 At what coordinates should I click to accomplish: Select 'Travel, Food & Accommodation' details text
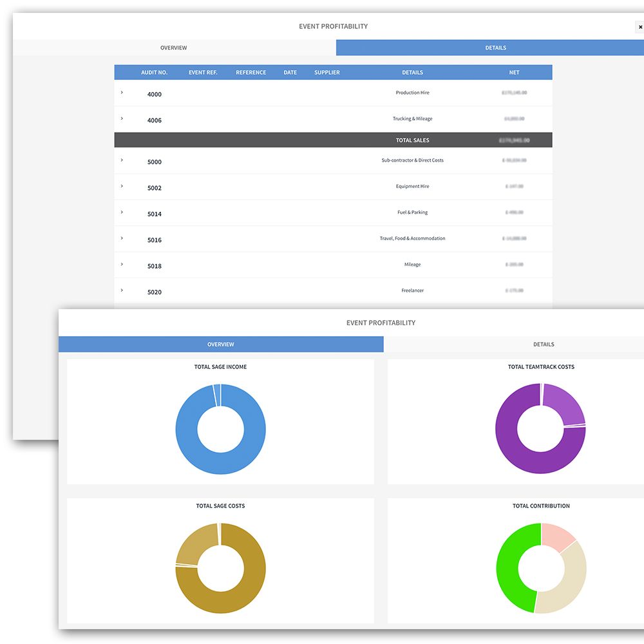click(412, 238)
